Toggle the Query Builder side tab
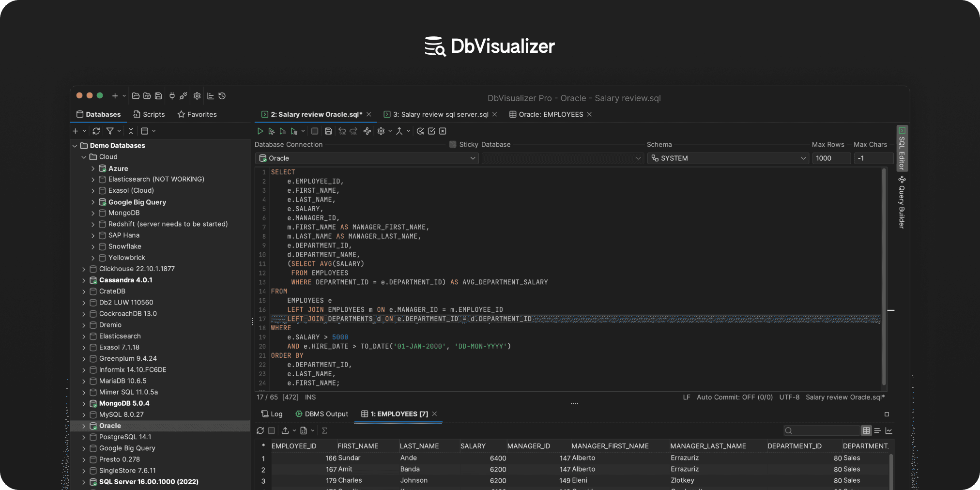 pos(902,202)
